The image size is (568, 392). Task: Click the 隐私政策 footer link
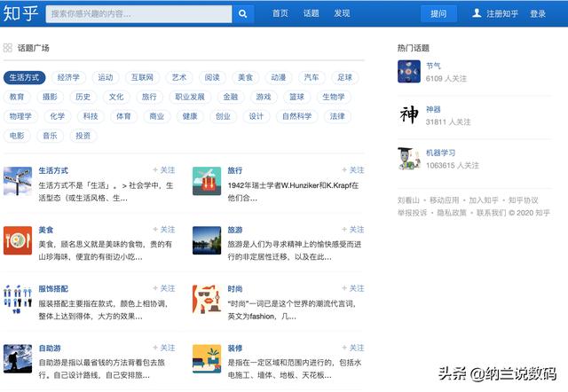click(x=452, y=213)
